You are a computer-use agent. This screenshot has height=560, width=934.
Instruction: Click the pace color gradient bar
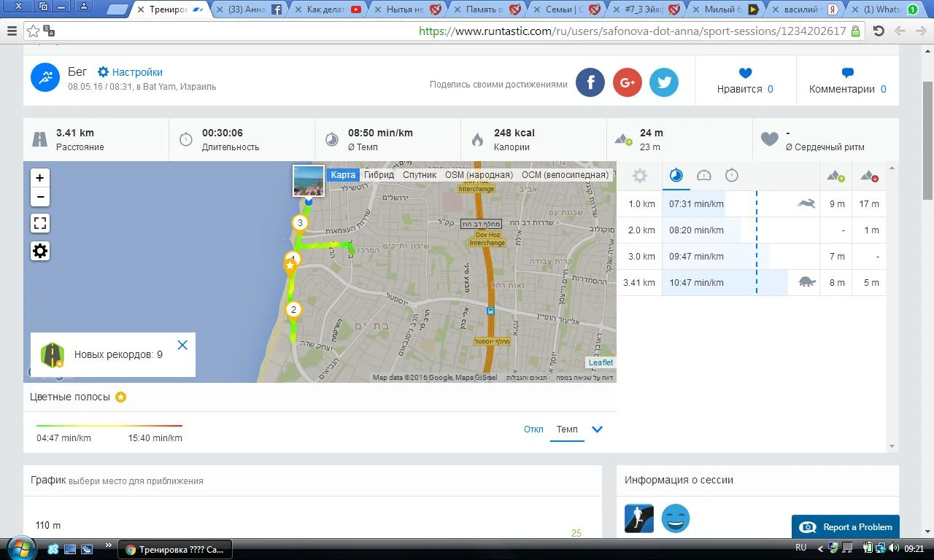point(109,425)
